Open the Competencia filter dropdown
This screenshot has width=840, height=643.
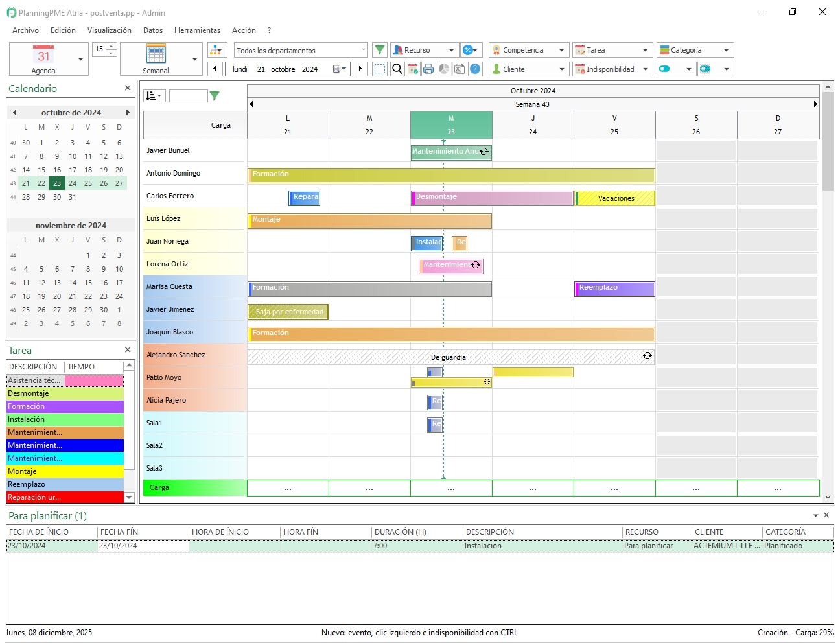point(529,50)
